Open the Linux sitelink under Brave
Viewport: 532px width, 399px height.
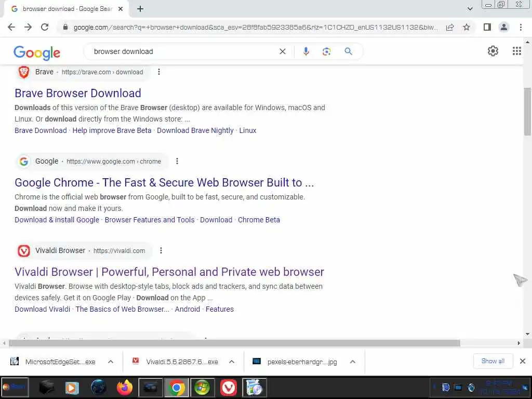pyautogui.click(x=248, y=130)
